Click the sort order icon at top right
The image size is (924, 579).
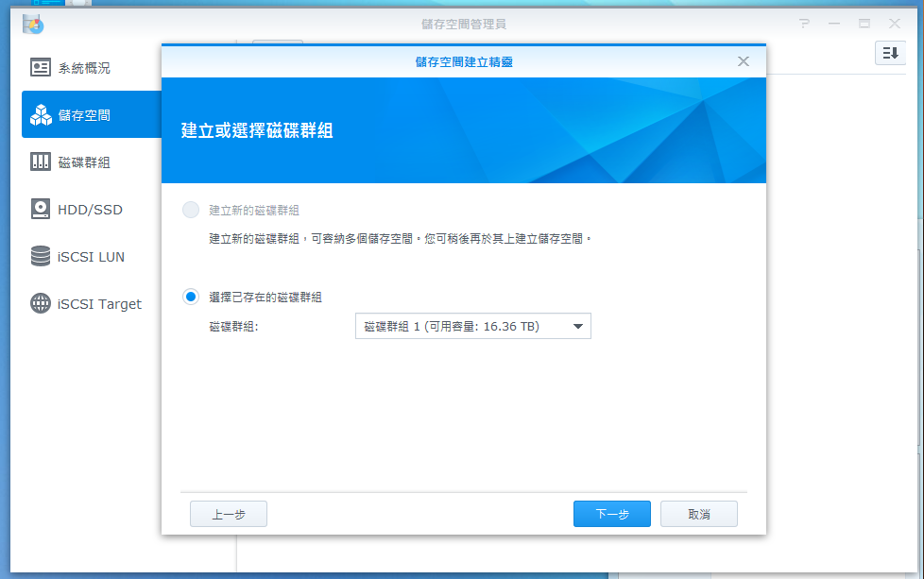890,54
